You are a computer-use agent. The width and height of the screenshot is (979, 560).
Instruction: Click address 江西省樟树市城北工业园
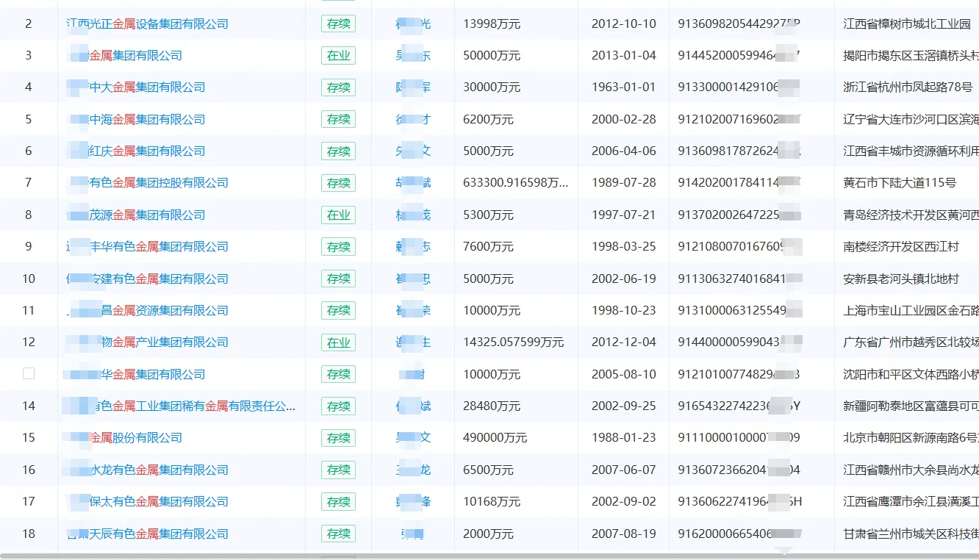point(907,24)
